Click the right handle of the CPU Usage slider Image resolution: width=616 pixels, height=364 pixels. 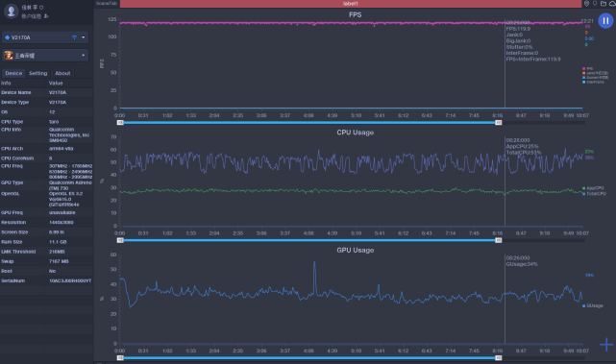click(498, 240)
